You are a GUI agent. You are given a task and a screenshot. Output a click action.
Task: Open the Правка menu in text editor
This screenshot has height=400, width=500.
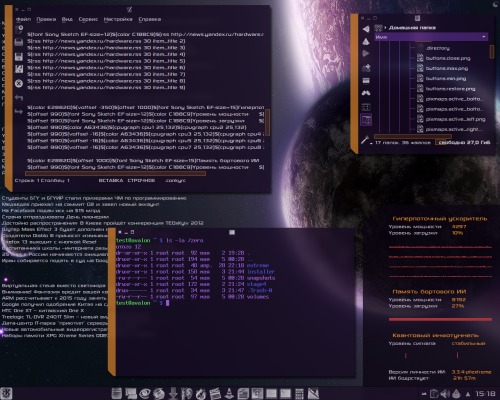(46, 19)
